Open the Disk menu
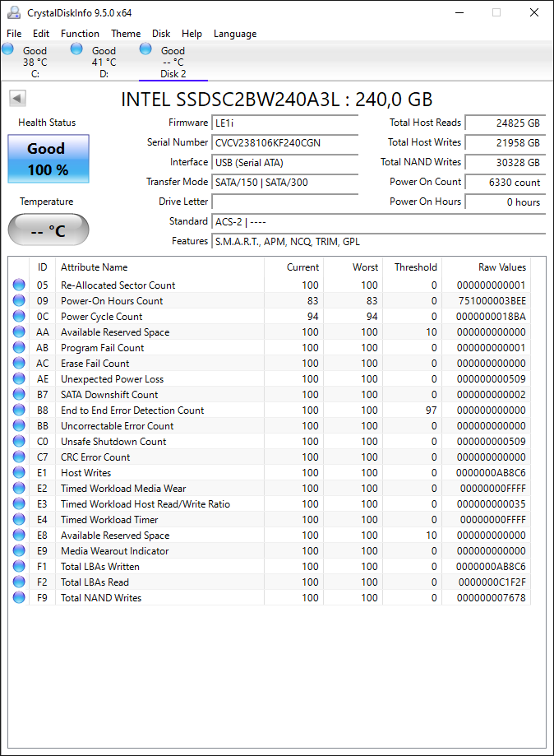Screen dimensions: 554x756 [x=161, y=33]
